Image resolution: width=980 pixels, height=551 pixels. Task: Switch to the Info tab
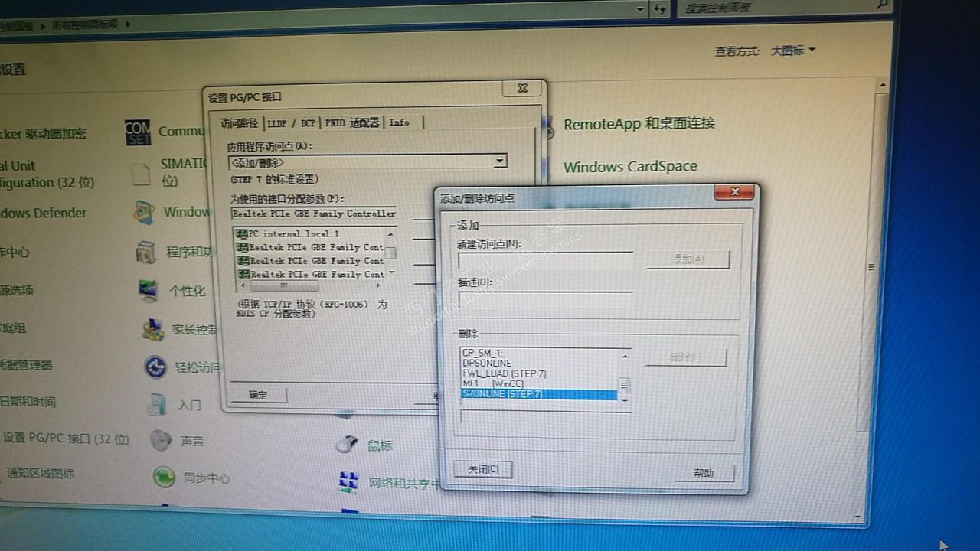point(400,122)
